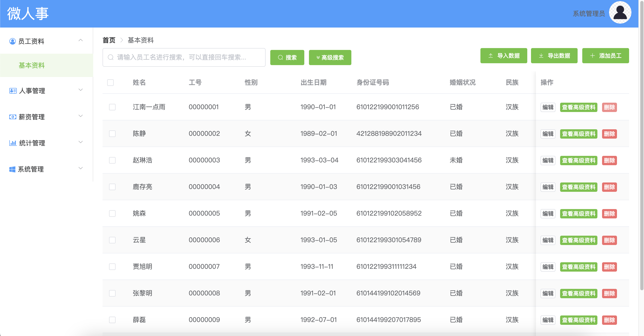The width and height of the screenshot is (644, 336).
Task: Check the row for 姚森
Action: (112, 213)
